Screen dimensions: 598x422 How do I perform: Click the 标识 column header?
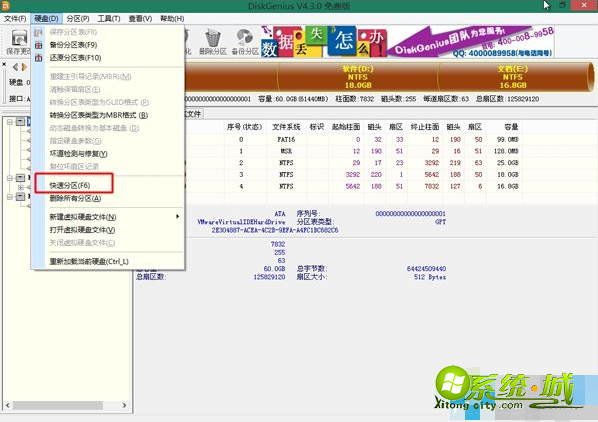(317, 127)
